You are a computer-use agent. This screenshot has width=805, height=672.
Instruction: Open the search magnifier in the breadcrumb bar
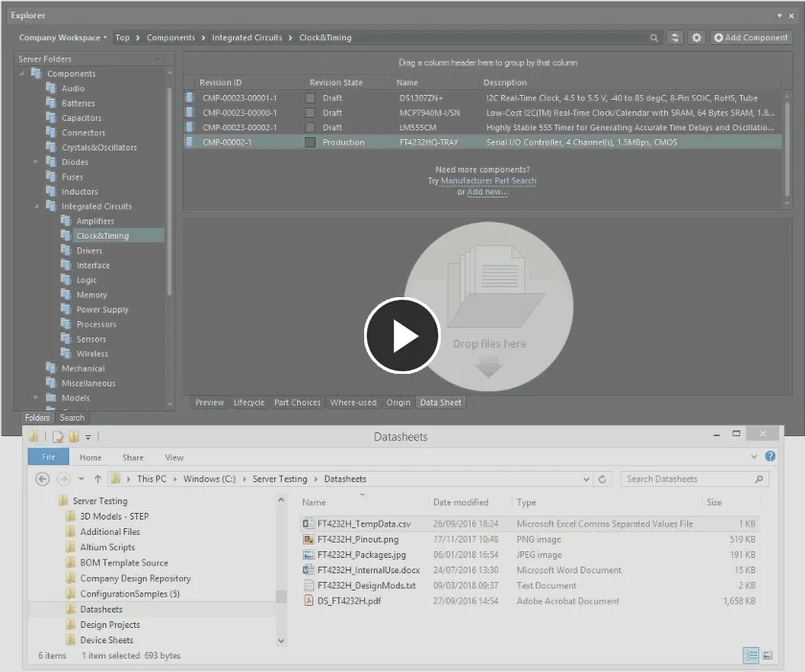(x=655, y=37)
